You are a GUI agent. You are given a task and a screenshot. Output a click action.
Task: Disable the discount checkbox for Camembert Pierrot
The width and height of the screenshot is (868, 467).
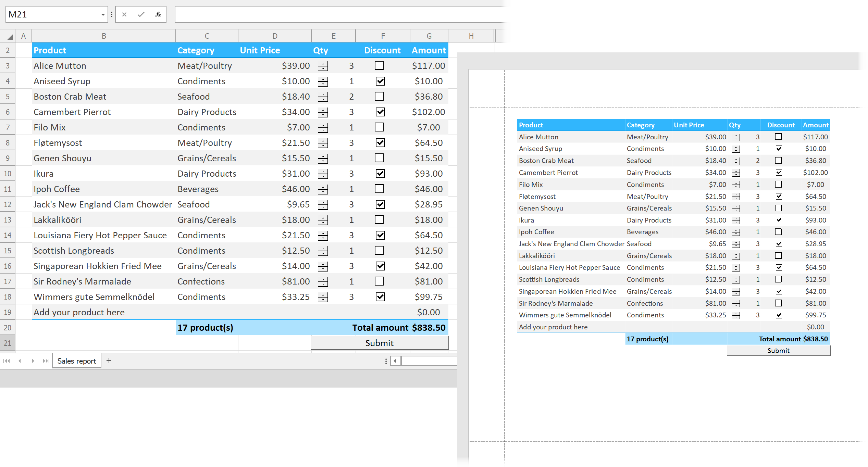tap(379, 111)
